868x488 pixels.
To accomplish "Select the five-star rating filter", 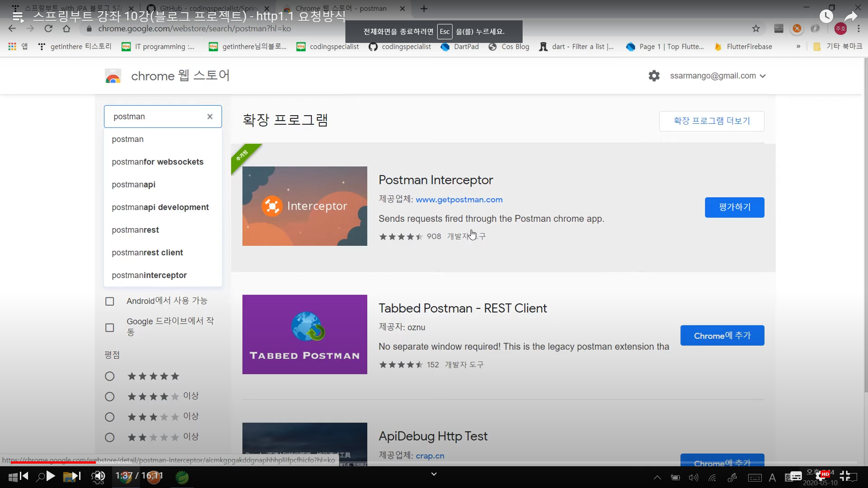I will click(x=109, y=376).
